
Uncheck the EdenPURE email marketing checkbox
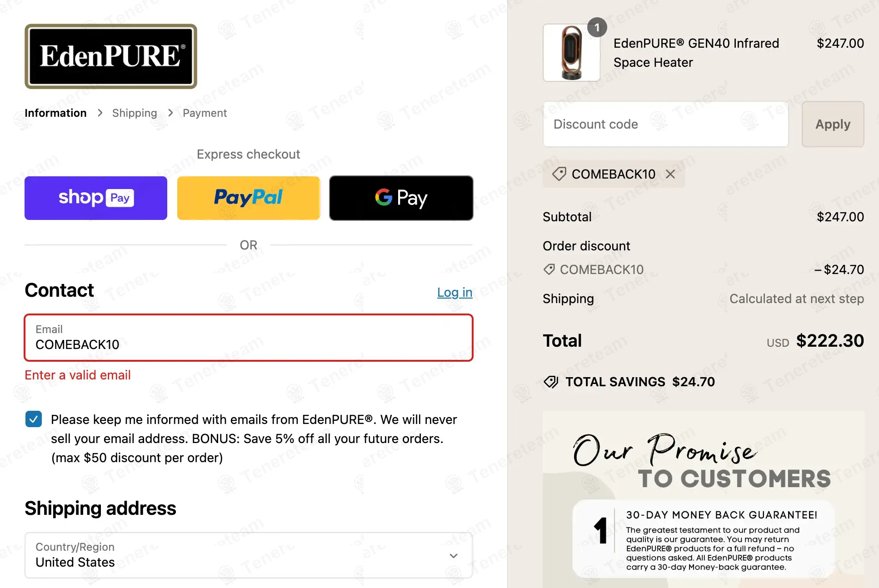coord(33,419)
